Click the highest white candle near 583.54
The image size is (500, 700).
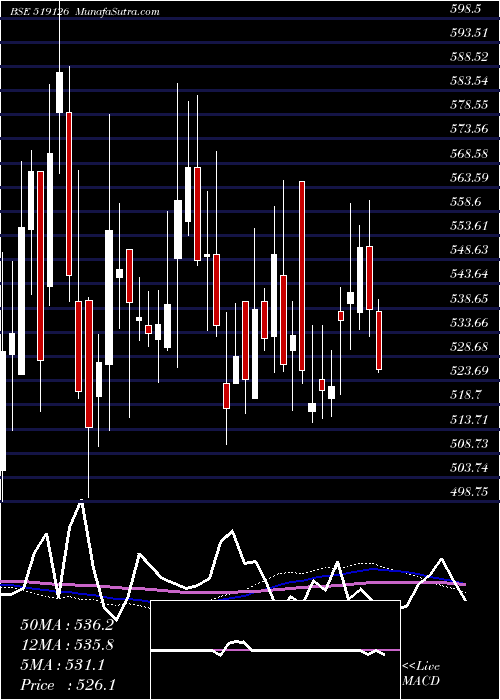59,92
